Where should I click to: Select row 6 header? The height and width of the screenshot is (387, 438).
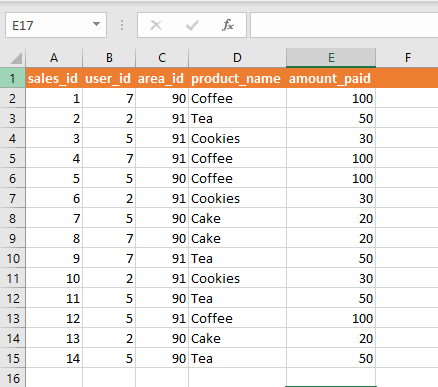13,178
